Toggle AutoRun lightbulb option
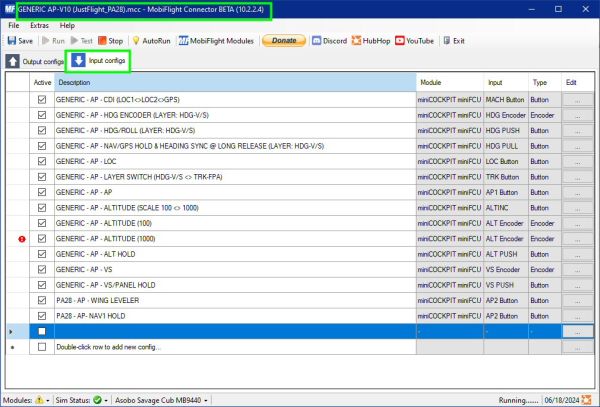 point(136,41)
